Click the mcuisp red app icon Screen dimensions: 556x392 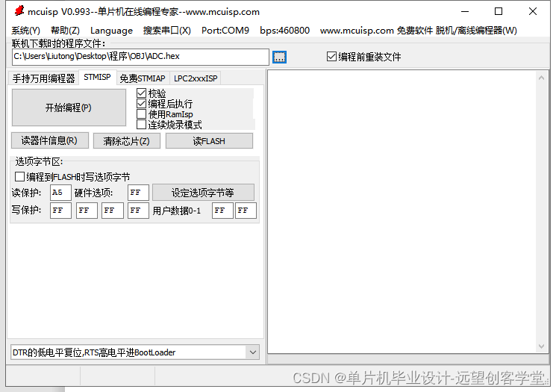(x=19, y=11)
